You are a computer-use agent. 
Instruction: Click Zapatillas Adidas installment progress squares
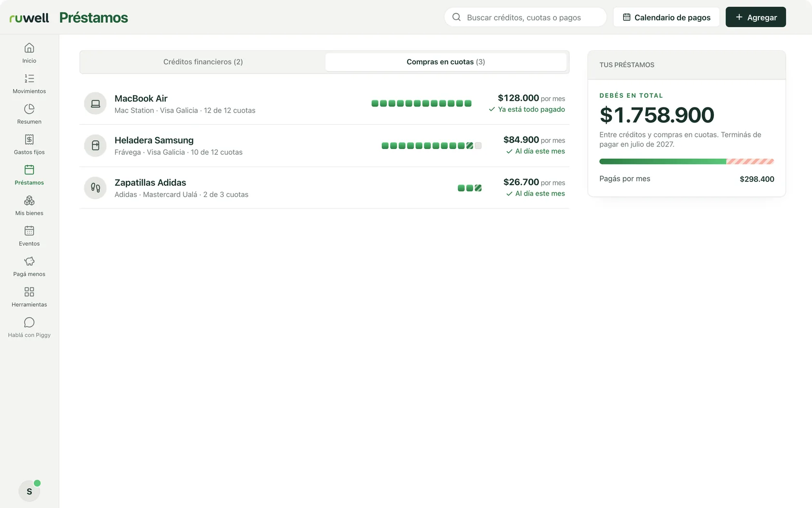[470, 188]
